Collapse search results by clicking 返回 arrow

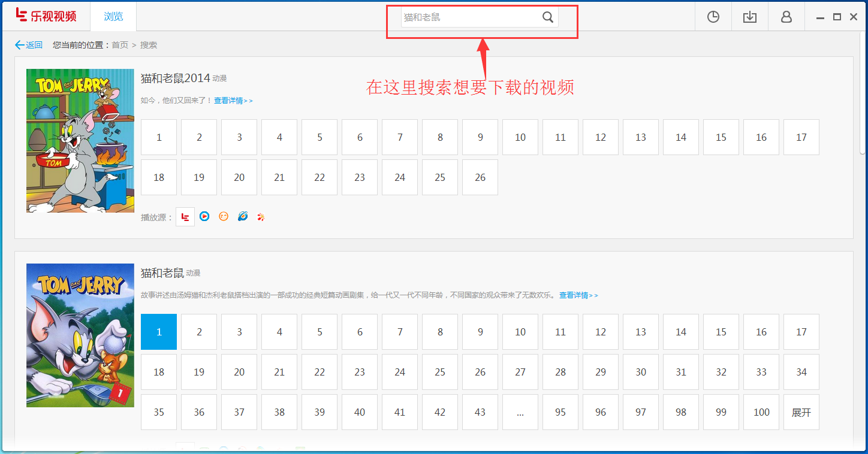[x=29, y=44]
